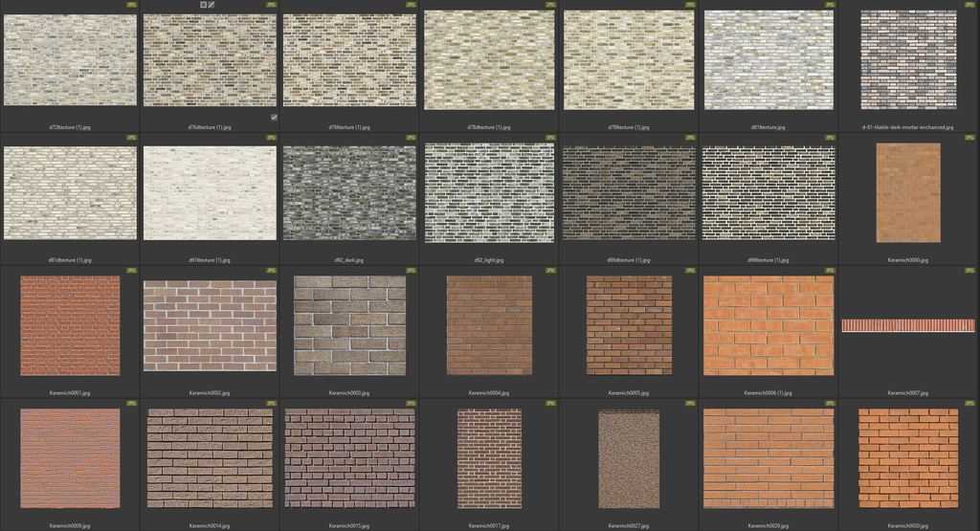Click the JPG badge on d81ltexture.jpg
This screenshot has width=980, height=531.
831,5
